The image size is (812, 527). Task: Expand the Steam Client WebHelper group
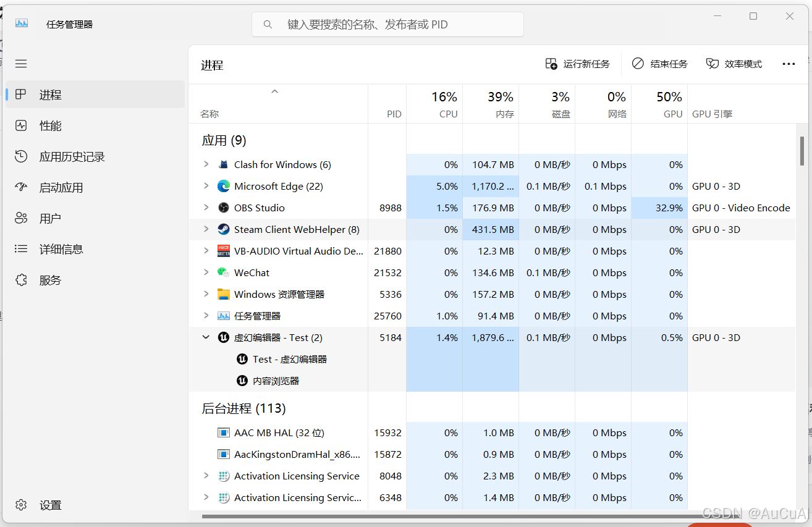pyautogui.click(x=206, y=229)
